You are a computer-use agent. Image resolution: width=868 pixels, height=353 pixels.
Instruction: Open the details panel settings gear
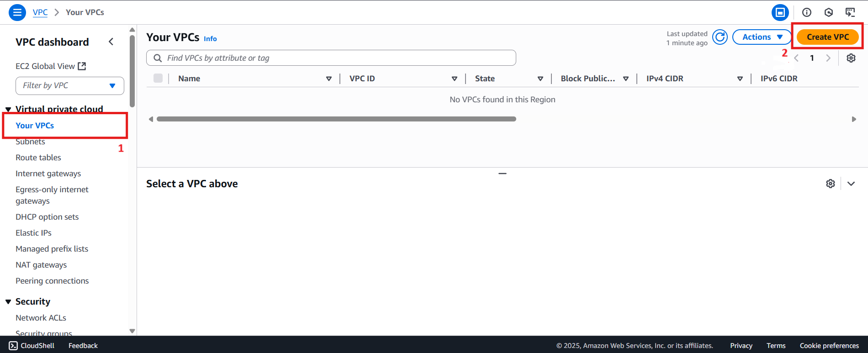pos(831,184)
